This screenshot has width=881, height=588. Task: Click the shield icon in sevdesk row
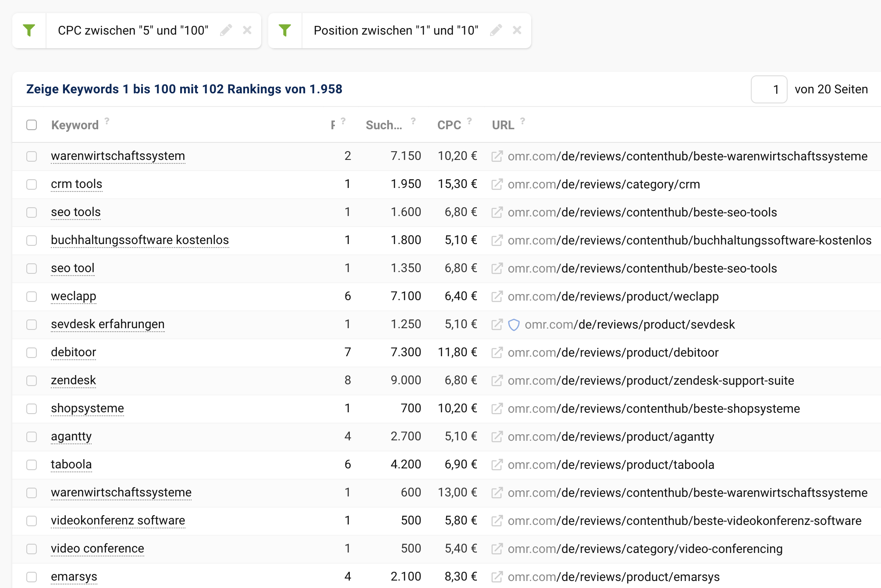point(514,325)
